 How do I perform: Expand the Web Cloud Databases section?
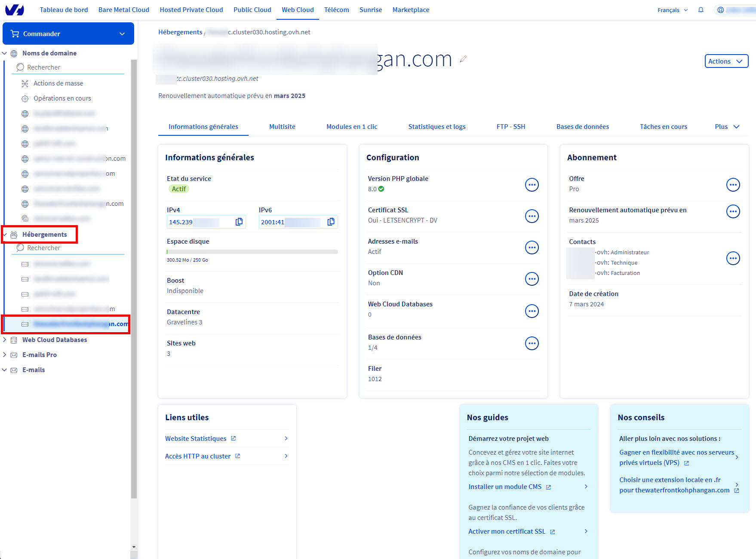point(5,340)
